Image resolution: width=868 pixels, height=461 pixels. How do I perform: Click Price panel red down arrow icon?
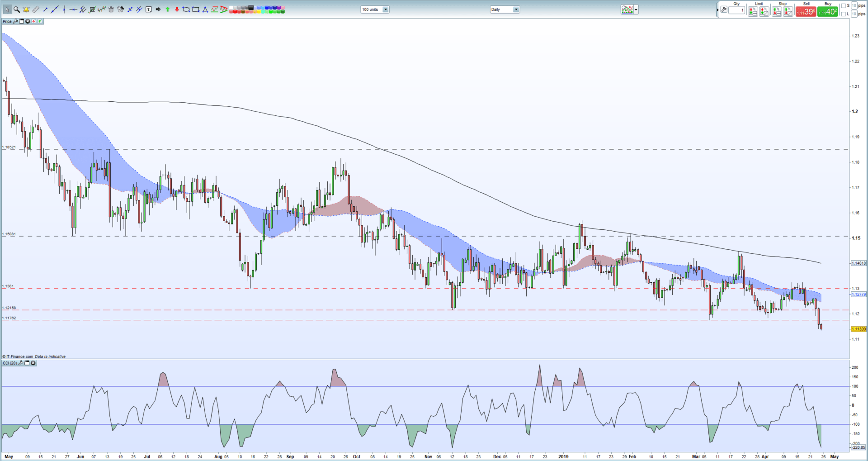(34, 21)
